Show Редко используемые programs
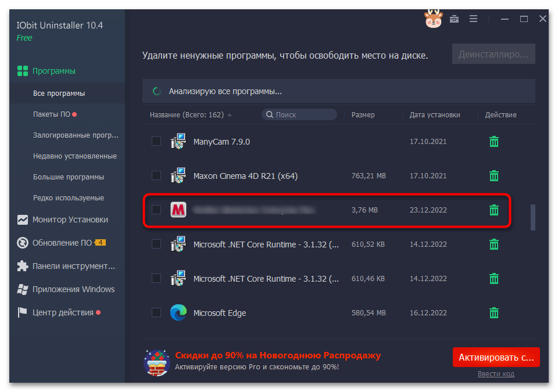Image resolution: width=558 pixels, height=392 pixels. (x=67, y=198)
